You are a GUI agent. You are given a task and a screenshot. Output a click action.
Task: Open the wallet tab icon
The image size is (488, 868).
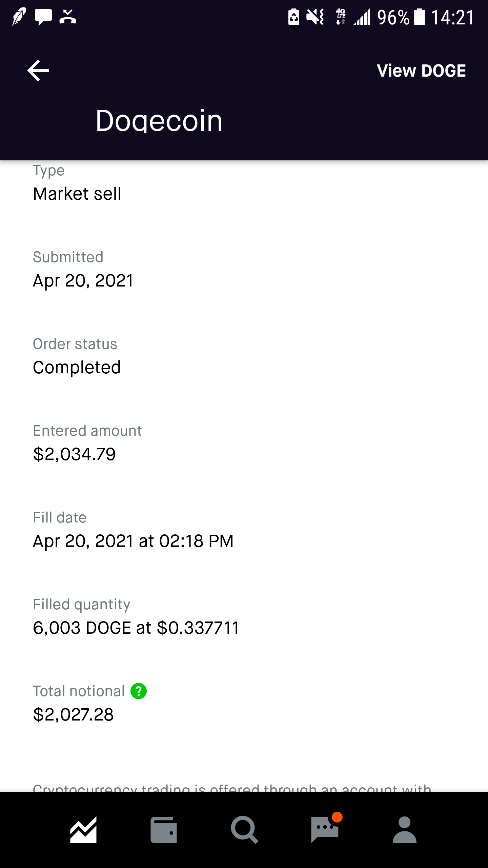[164, 830]
